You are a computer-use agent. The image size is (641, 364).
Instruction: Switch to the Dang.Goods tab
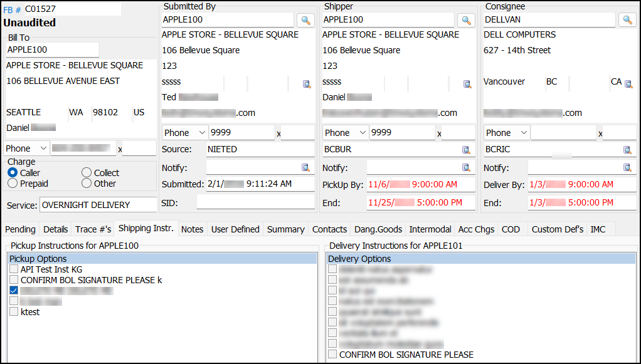pos(378,229)
